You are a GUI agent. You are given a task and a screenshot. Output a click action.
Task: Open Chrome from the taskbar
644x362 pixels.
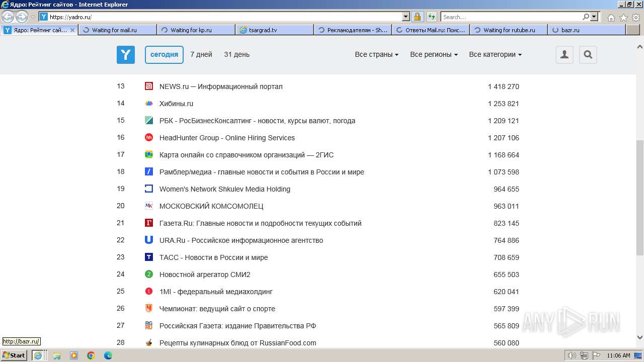pyautogui.click(x=91, y=355)
